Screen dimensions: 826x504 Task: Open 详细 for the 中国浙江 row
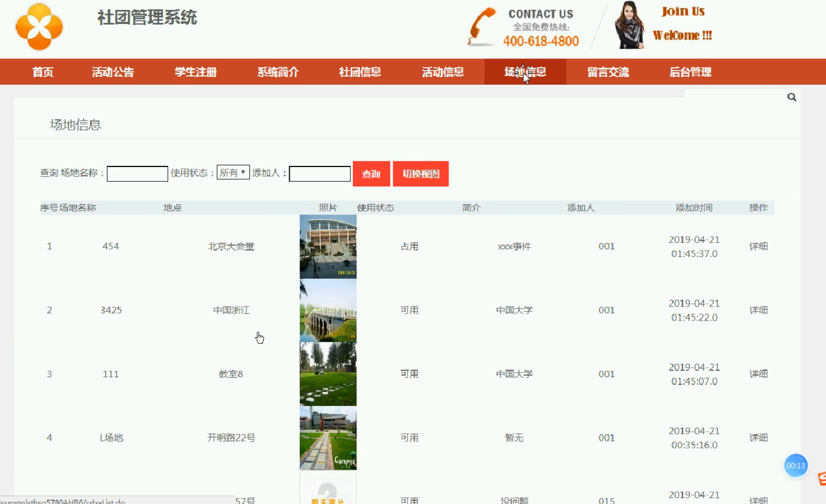click(758, 310)
